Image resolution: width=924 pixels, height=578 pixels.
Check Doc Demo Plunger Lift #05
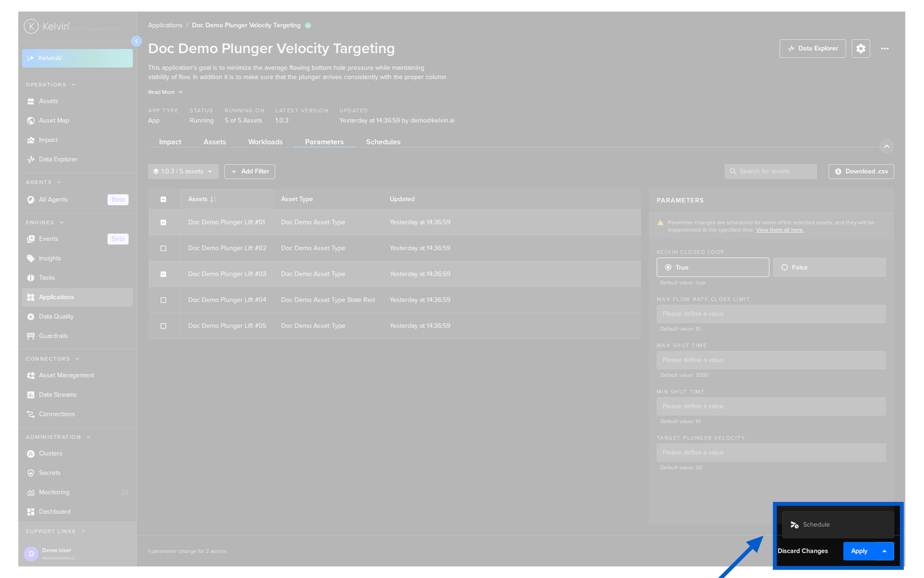[163, 326]
